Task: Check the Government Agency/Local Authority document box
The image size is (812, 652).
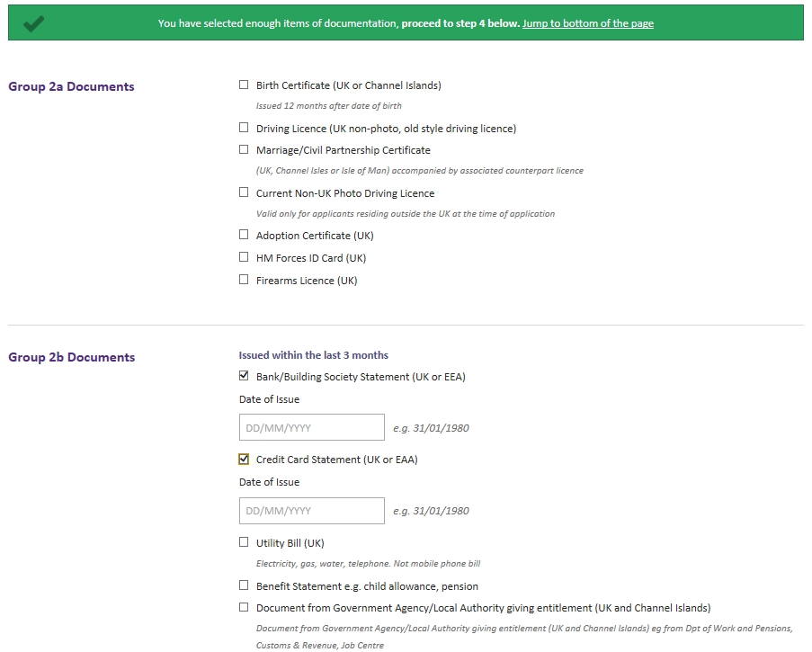Action: click(x=244, y=607)
